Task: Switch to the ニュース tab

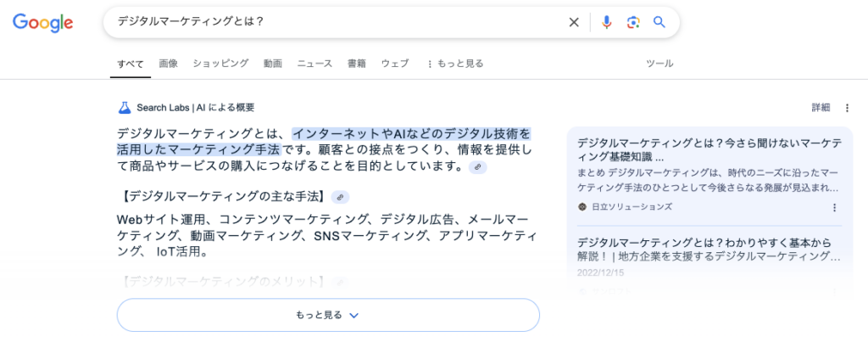Action: tap(314, 64)
